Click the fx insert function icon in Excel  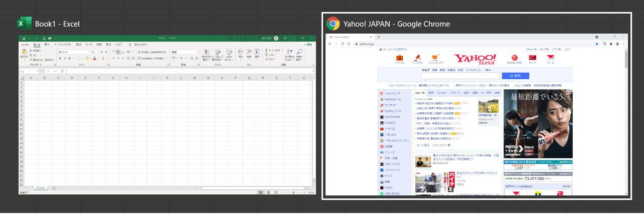(x=61, y=72)
